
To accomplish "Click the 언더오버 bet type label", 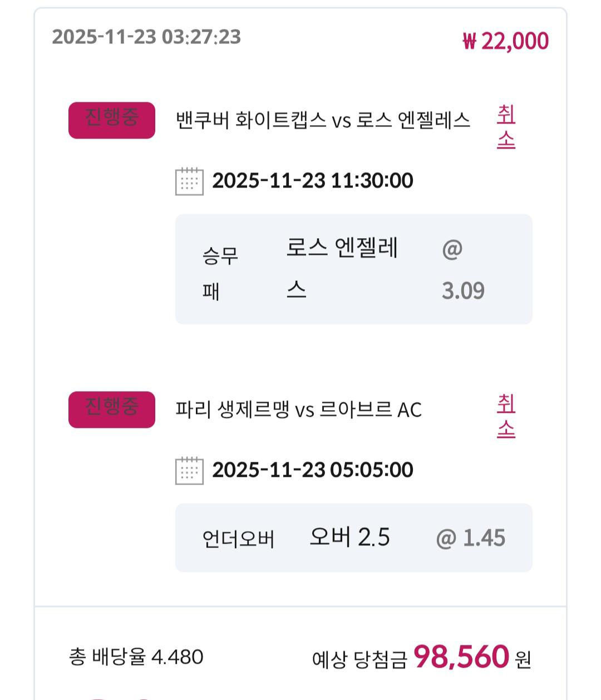I will pyautogui.click(x=238, y=539).
